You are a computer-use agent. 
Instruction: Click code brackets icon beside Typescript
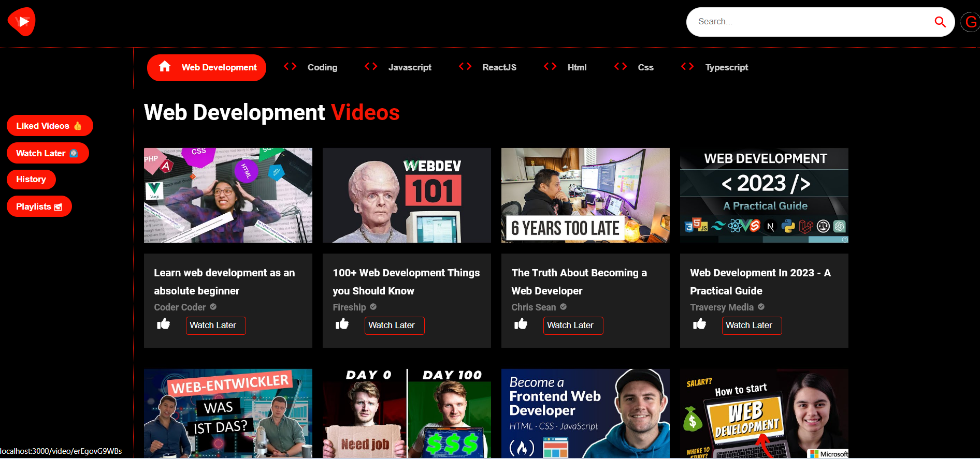pyautogui.click(x=687, y=66)
